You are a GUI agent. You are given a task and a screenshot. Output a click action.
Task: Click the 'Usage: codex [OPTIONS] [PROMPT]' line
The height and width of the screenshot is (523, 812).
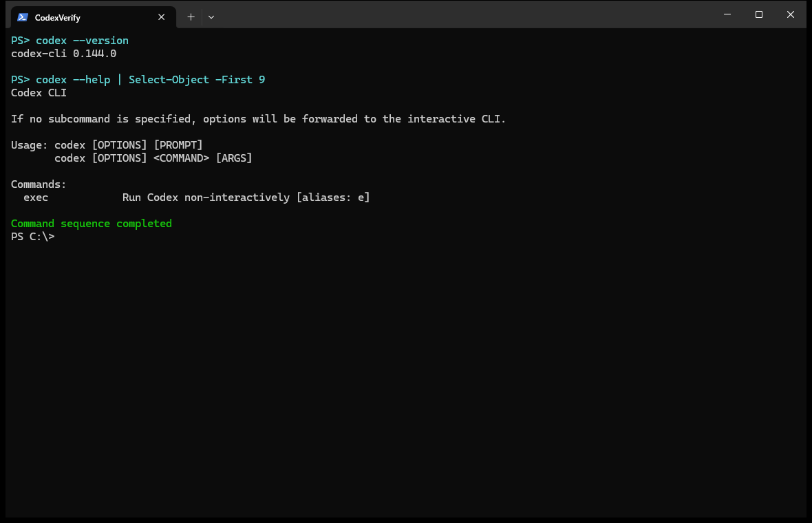click(x=107, y=145)
